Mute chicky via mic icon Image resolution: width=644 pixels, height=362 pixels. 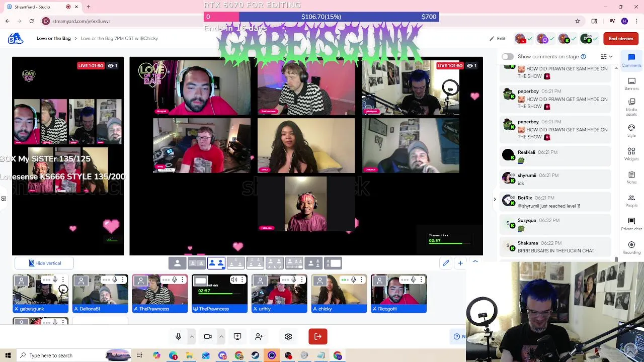(x=354, y=280)
